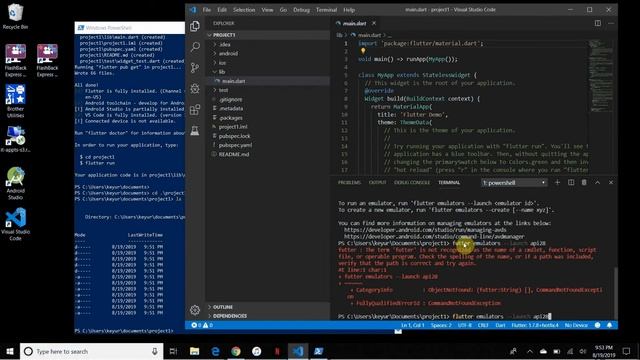Expand the test folder
Screen dimensions: 640x360
pos(268,90)
